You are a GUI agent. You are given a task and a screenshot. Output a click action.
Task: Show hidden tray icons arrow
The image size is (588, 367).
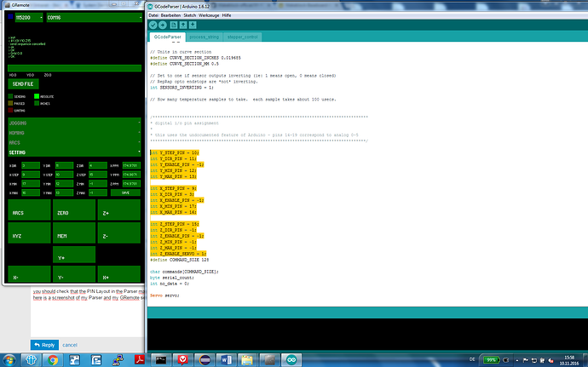[517, 360]
